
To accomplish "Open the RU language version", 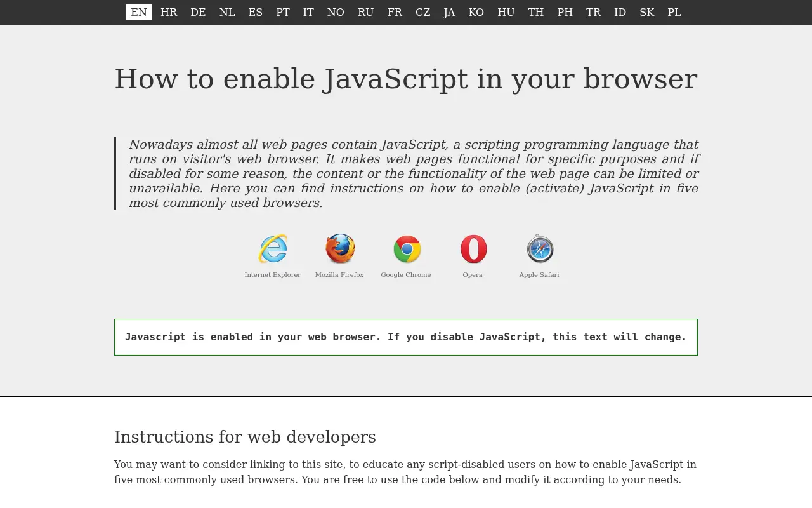I will pyautogui.click(x=366, y=12).
